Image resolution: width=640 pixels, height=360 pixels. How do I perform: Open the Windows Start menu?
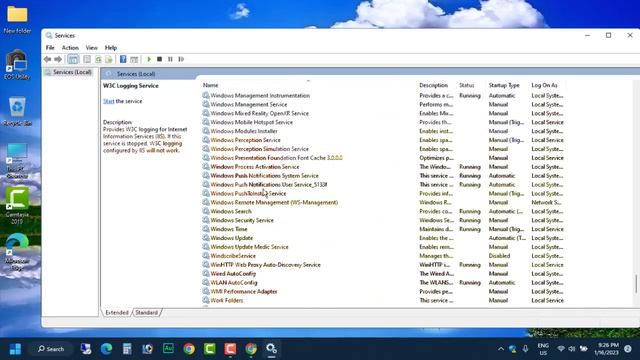(x=16, y=349)
